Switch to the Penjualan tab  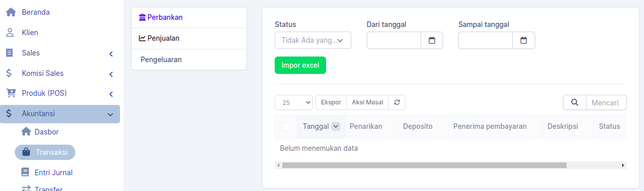click(x=189, y=38)
